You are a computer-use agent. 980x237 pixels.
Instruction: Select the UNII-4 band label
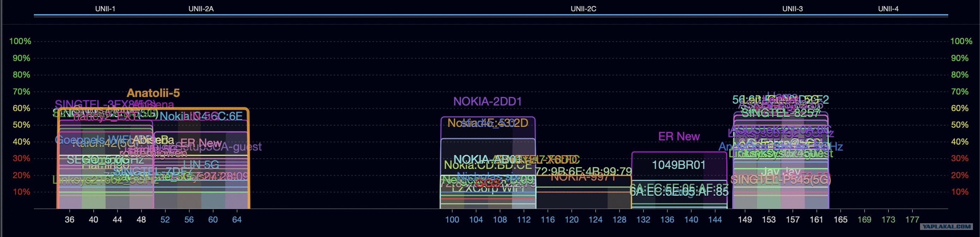(888, 9)
